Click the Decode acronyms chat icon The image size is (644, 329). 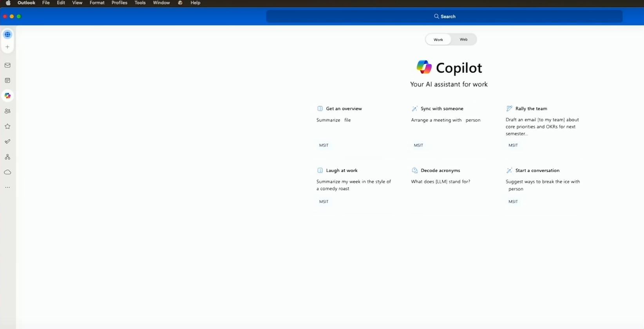[x=414, y=170]
